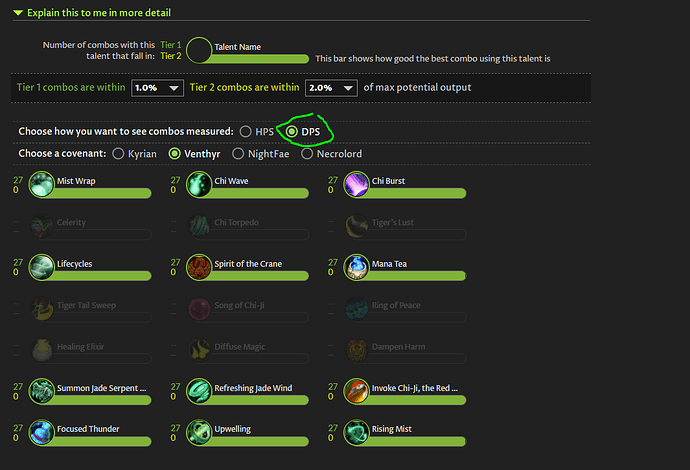Choose the Upwelling talent icon

[199, 432]
